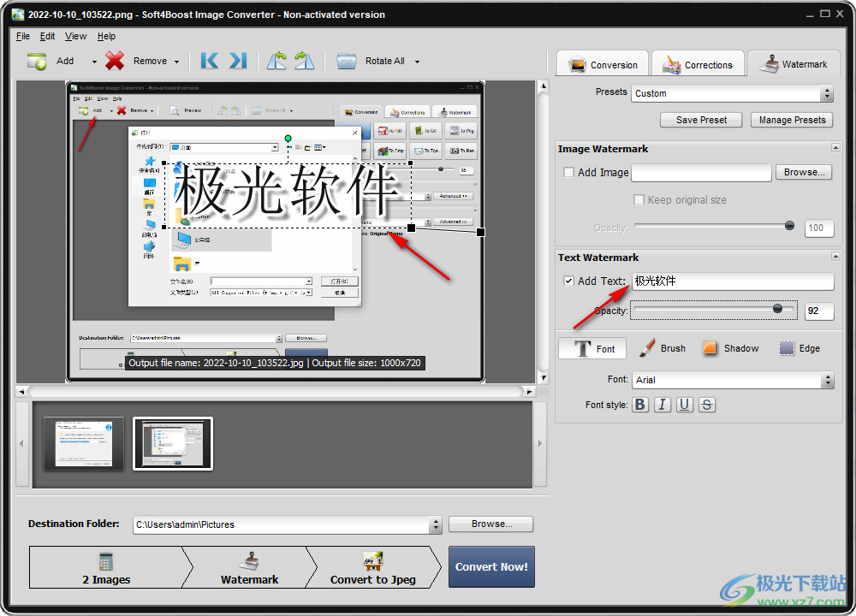Collapse the Image Watermark section
The image size is (856, 616).
835,148
